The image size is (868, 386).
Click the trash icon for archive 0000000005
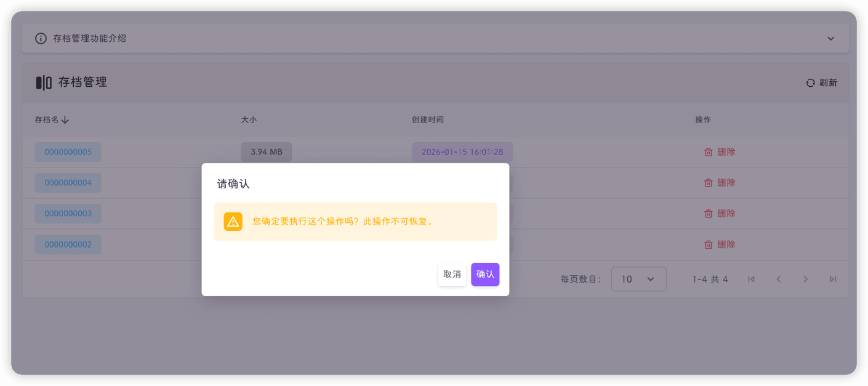709,151
